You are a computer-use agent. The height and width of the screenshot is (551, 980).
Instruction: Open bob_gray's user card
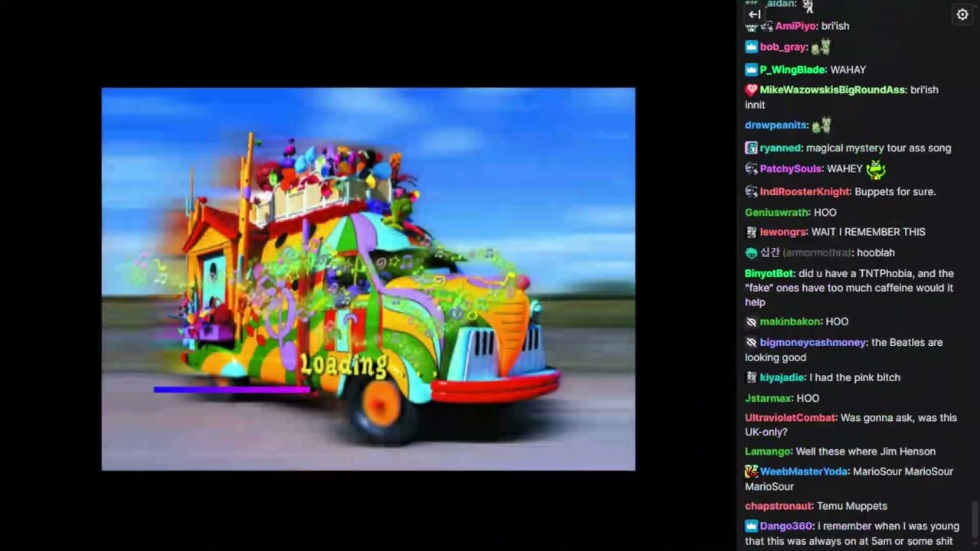pos(783,47)
